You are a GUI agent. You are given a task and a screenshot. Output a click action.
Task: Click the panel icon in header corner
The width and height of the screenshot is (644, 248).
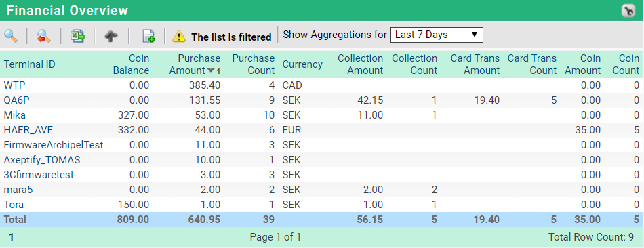[x=628, y=11]
